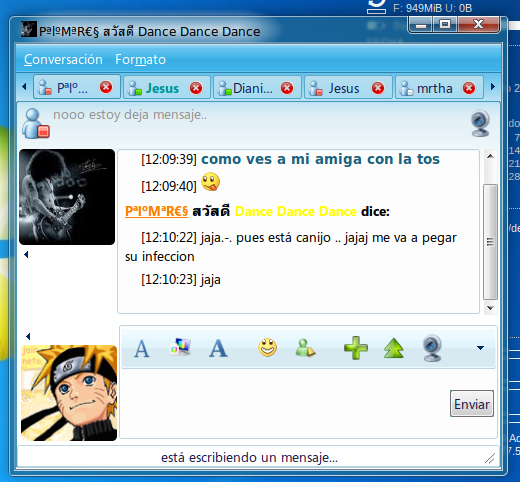Click the tongue-out emoticon in chat

pos(211,182)
